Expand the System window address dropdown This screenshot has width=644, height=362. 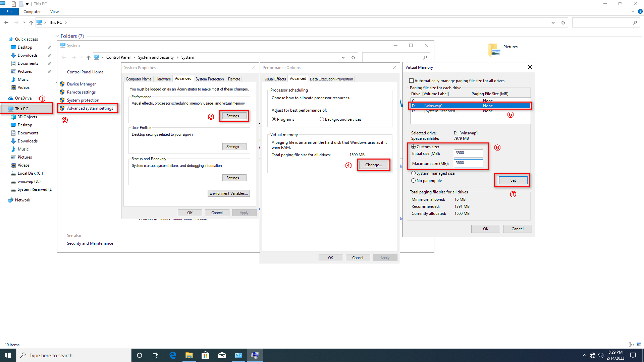pos(343,57)
